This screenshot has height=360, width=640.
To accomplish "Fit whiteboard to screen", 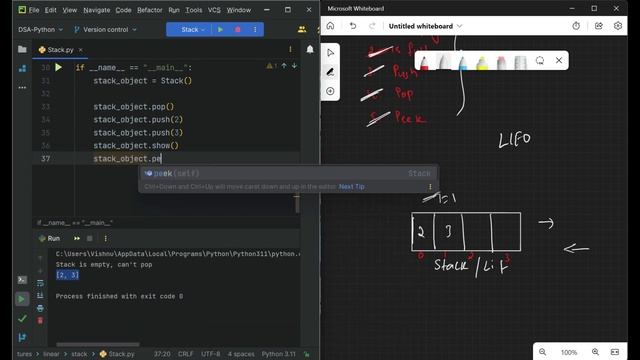I will pyautogui.click(x=615, y=352).
